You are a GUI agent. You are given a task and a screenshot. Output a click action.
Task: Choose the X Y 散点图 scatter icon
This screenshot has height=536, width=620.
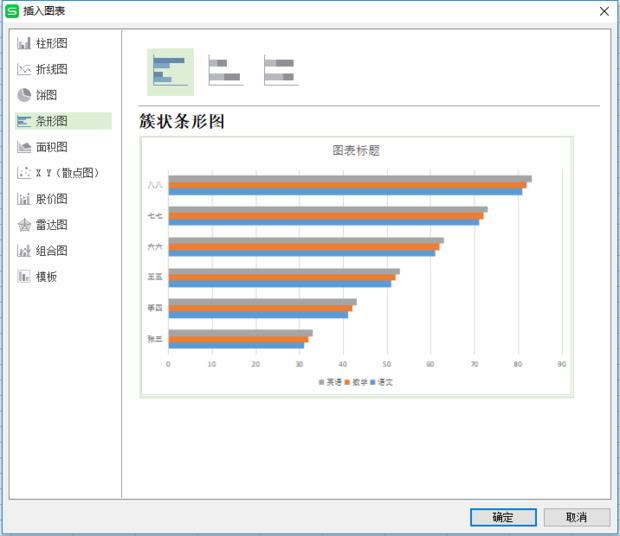click(24, 173)
